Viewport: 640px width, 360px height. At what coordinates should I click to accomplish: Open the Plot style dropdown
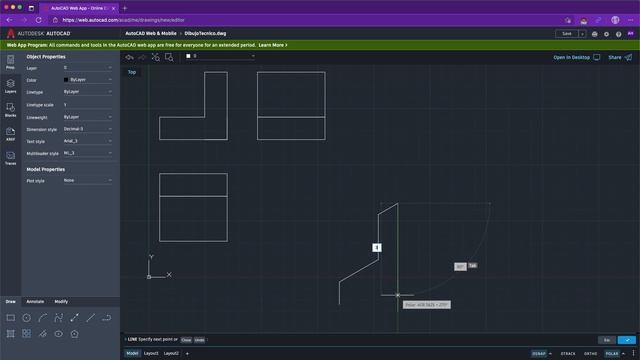(x=88, y=180)
